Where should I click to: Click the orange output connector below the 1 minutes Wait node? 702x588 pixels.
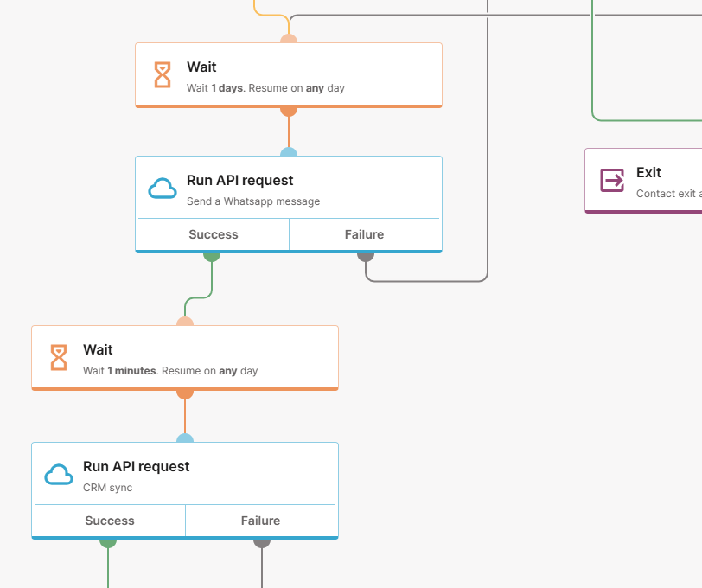pyautogui.click(x=185, y=393)
